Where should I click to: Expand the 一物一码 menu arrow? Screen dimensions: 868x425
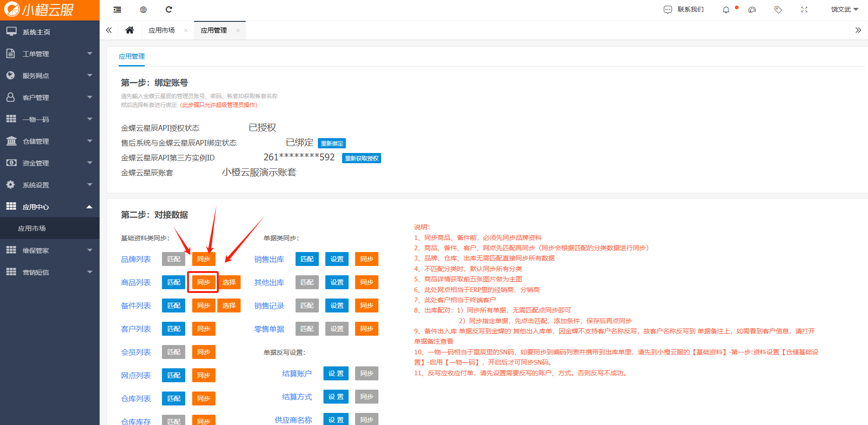point(89,119)
